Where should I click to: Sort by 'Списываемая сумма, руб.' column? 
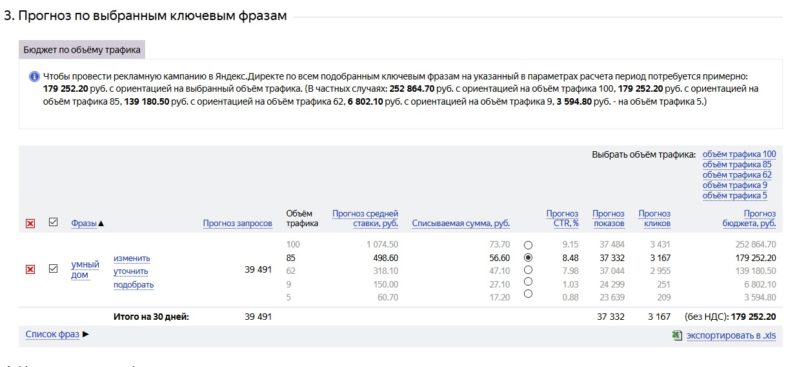tap(461, 223)
